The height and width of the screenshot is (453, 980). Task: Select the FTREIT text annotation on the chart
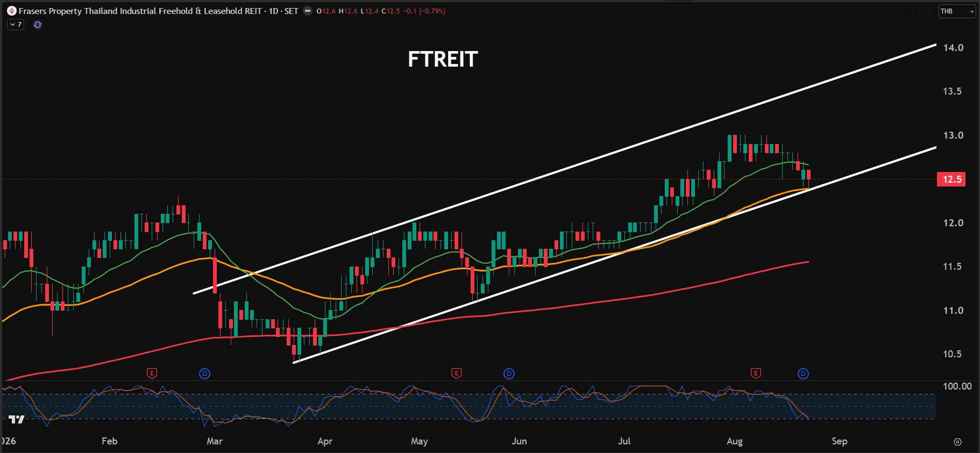coord(443,59)
